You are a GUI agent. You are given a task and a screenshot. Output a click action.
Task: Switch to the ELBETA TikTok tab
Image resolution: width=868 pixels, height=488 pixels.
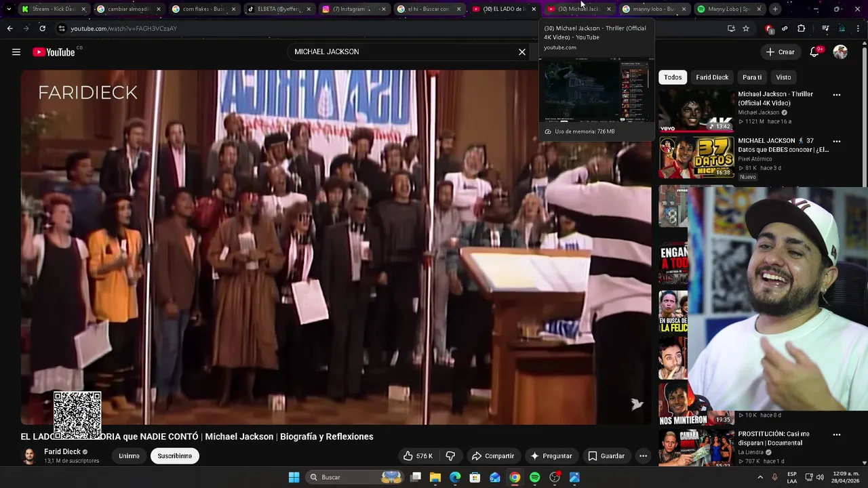(x=277, y=9)
